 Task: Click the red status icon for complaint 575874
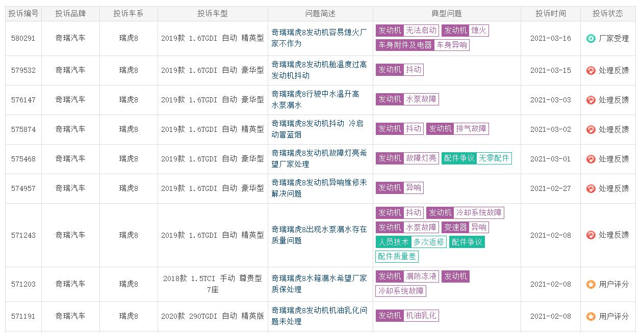[590, 129]
